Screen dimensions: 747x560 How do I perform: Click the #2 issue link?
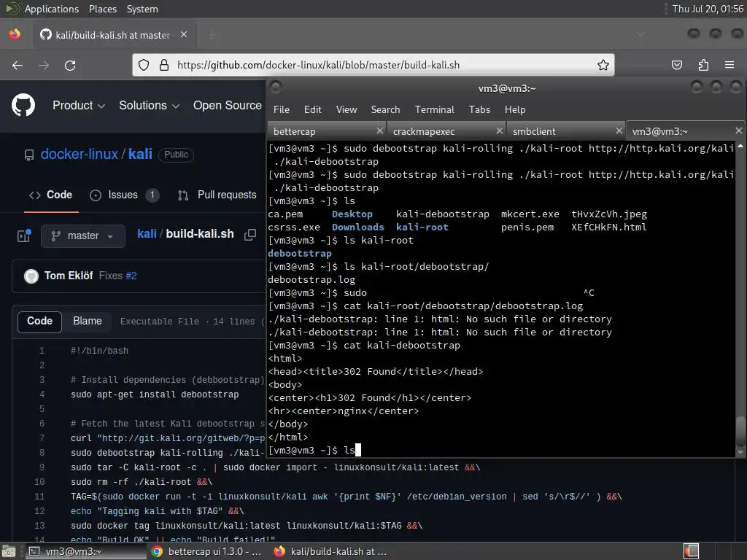131,276
